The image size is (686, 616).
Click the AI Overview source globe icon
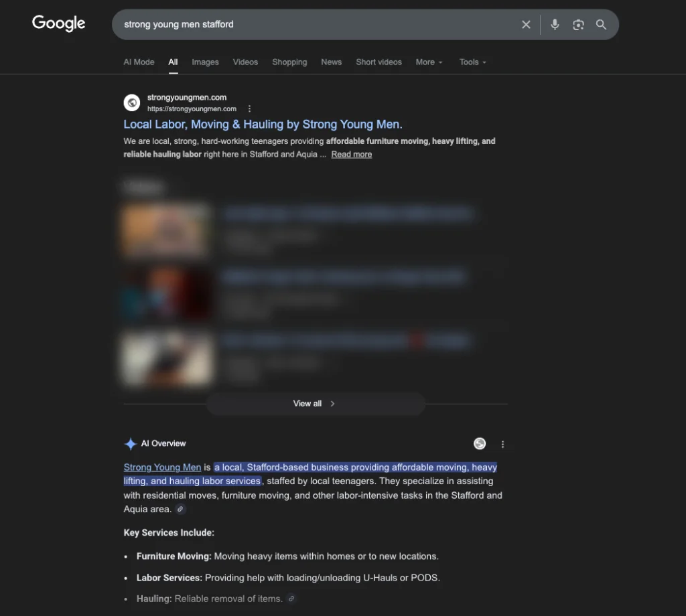(x=480, y=443)
